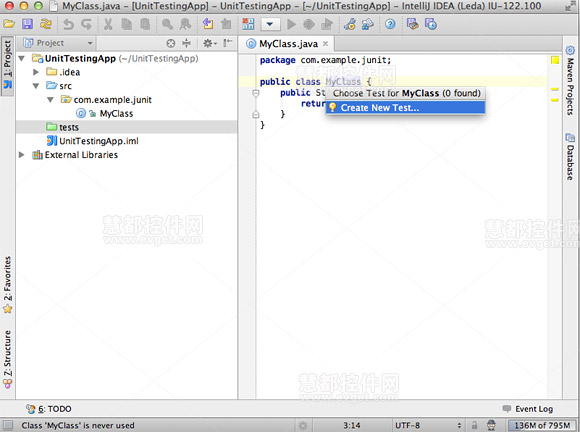580x432 pixels.
Task: Click the Save All toolbar icon
Action: 27,24
